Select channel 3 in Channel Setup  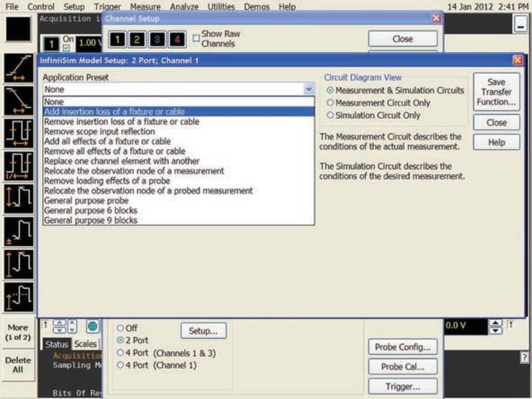(157, 40)
